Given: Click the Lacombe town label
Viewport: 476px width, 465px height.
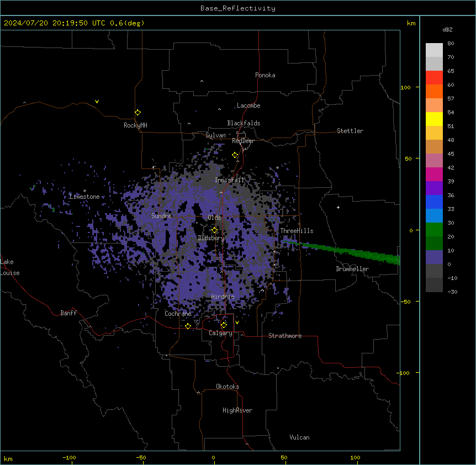Looking at the screenshot, I should [x=248, y=105].
